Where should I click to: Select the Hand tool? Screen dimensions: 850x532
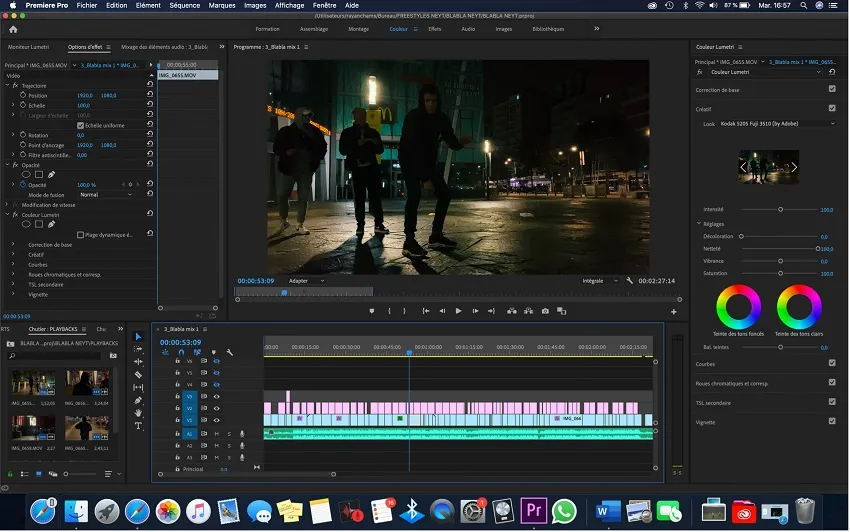[138, 412]
